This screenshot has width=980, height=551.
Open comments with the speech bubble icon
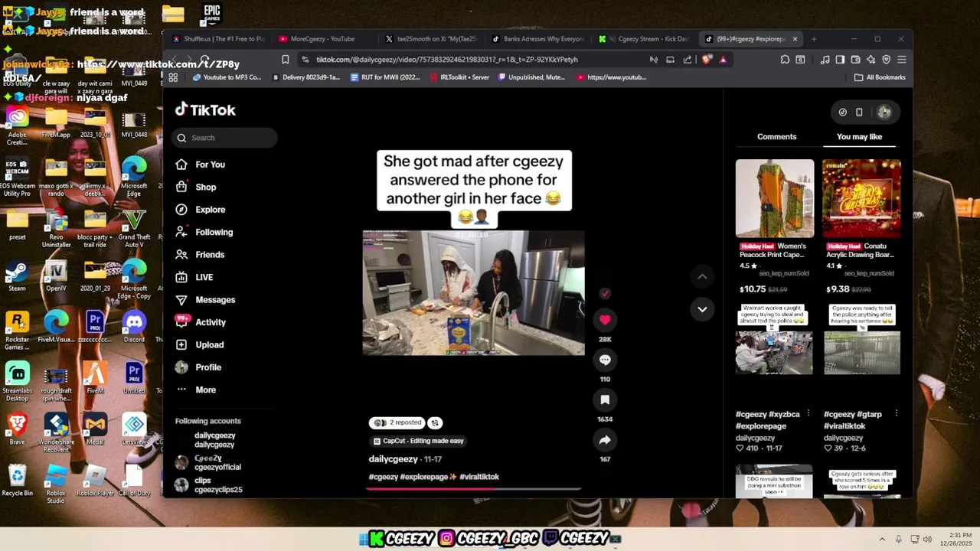point(605,360)
